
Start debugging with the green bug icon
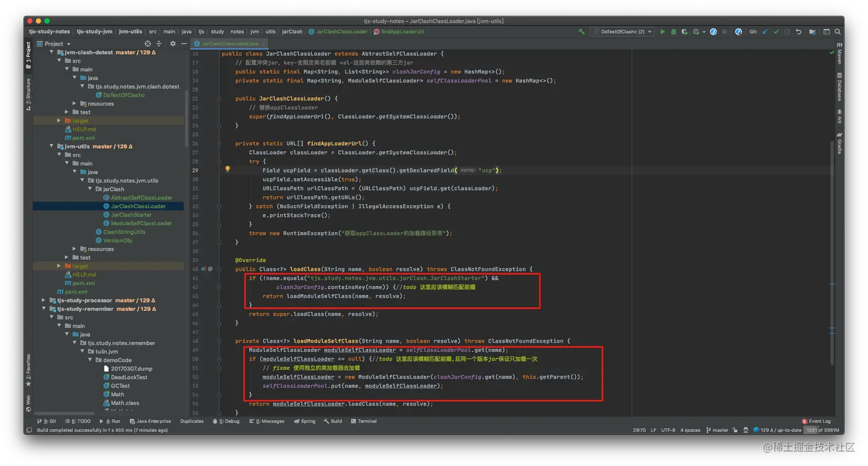[x=673, y=32]
